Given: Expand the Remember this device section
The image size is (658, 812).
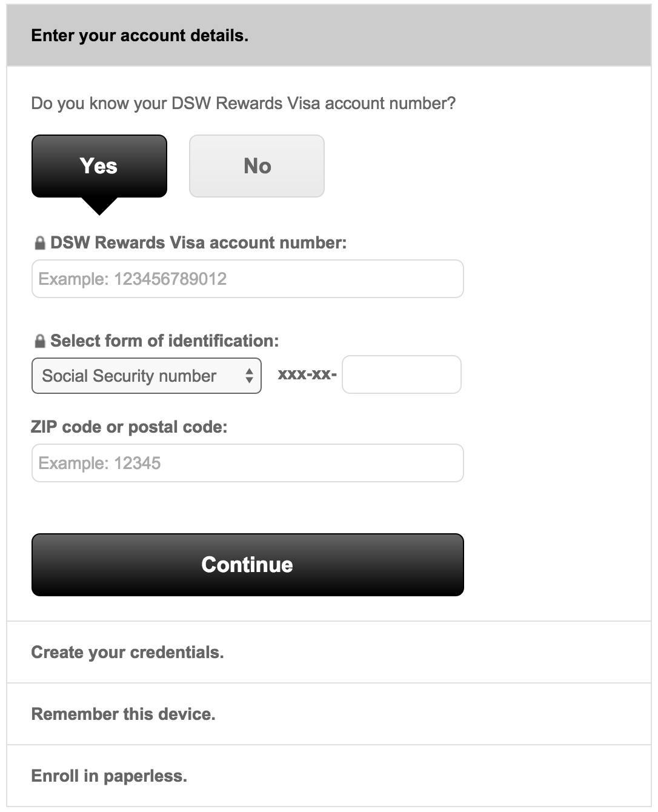Looking at the screenshot, I should tap(329, 714).
